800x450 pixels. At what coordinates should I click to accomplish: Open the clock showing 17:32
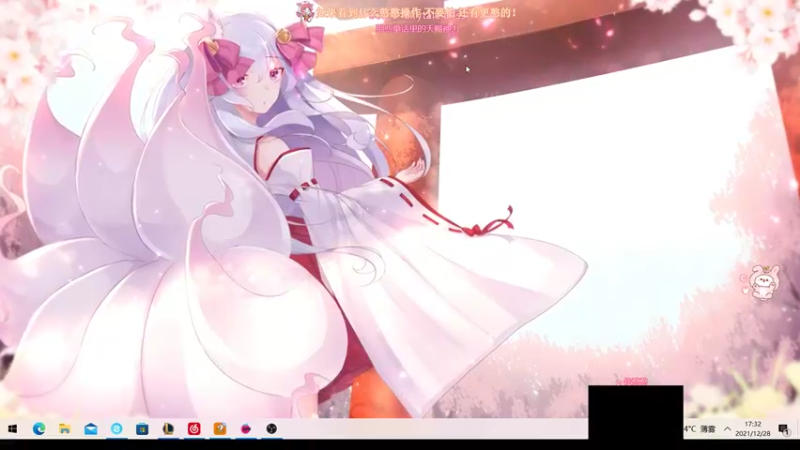click(753, 429)
